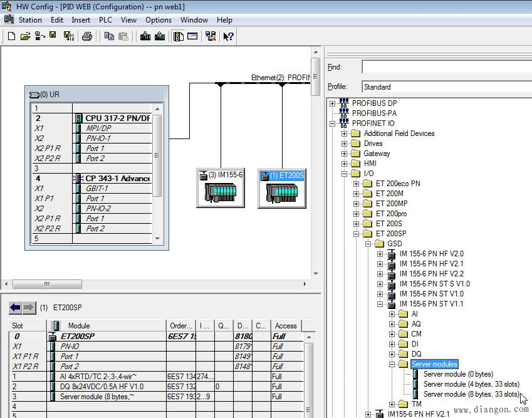This screenshot has width=532, height=418.
Task: Click the Save and Compile icon
Action: 68,36
